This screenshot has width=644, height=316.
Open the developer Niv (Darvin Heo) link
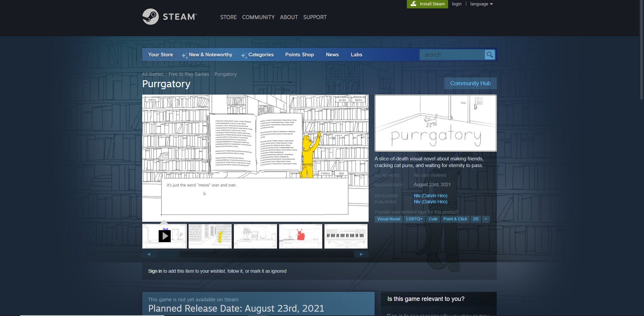tap(430, 196)
